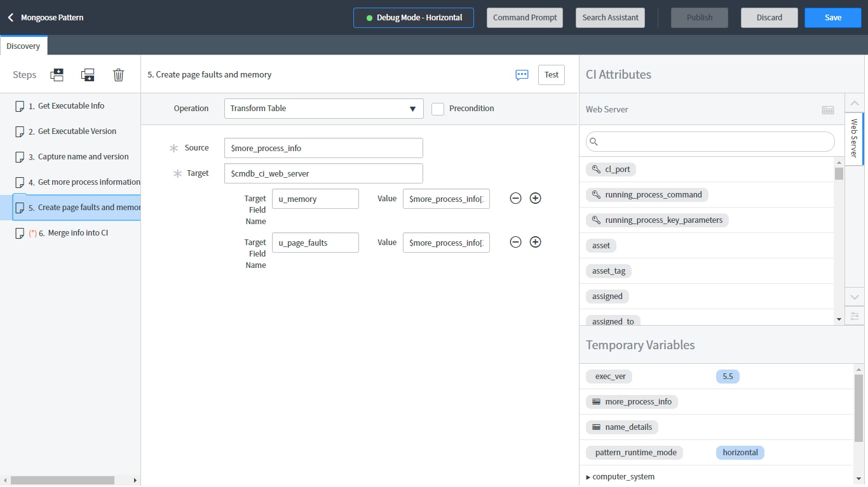Click the cl_port key attribute

[611, 170]
